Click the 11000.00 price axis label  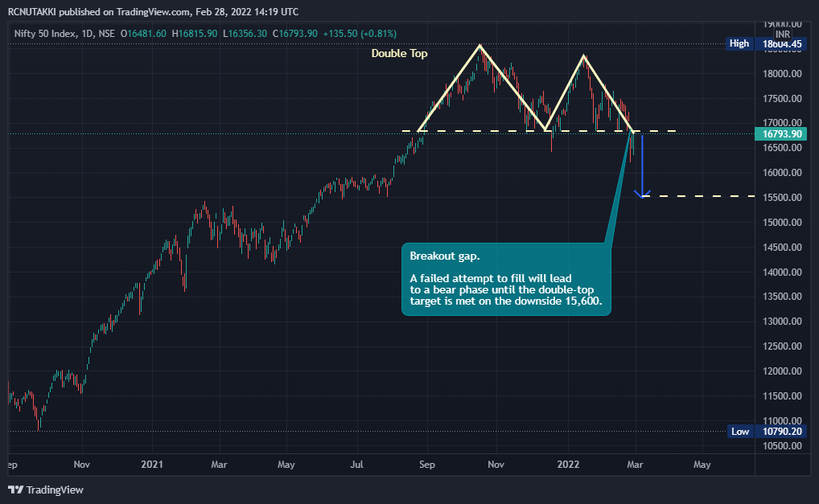(x=782, y=421)
